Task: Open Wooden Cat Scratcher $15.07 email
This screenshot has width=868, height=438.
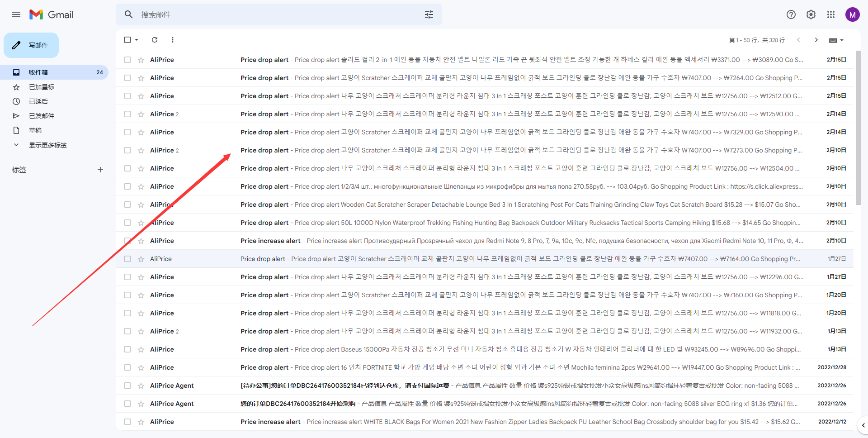Action: tap(485, 205)
